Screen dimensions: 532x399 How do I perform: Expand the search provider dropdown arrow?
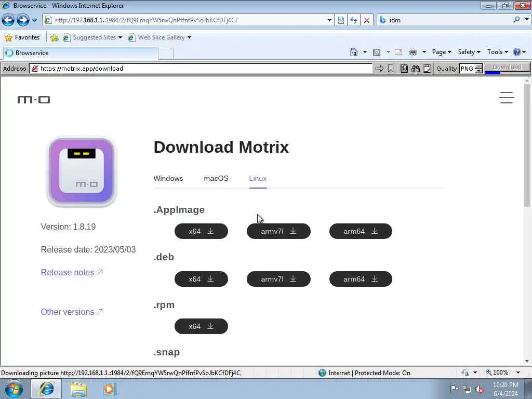click(527, 20)
